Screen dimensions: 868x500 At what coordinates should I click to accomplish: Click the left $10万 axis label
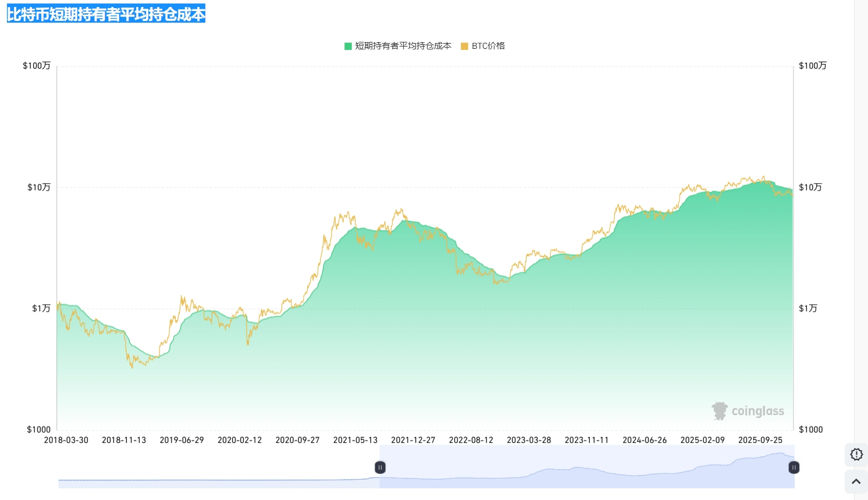coord(39,187)
